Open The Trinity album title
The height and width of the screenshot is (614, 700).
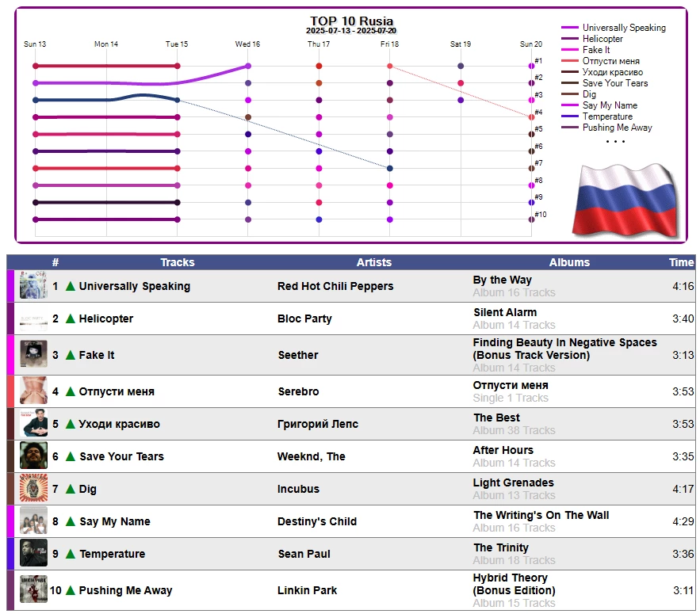(x=501, y=547)
